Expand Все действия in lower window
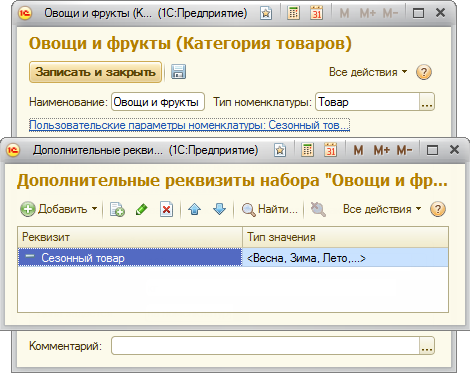 [382, 209]
